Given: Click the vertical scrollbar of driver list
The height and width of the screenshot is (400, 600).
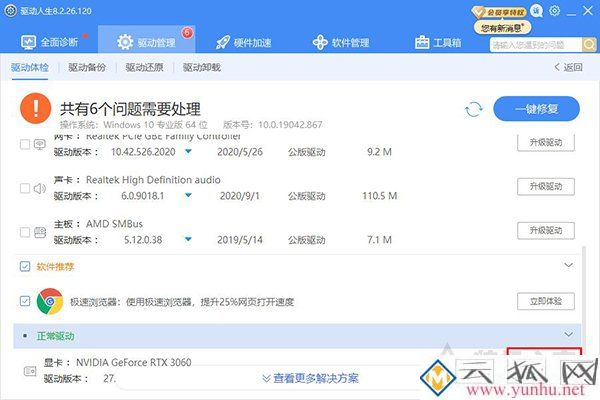Looking at the screenshot, I should pyautogui.click(x=584, y=302).
